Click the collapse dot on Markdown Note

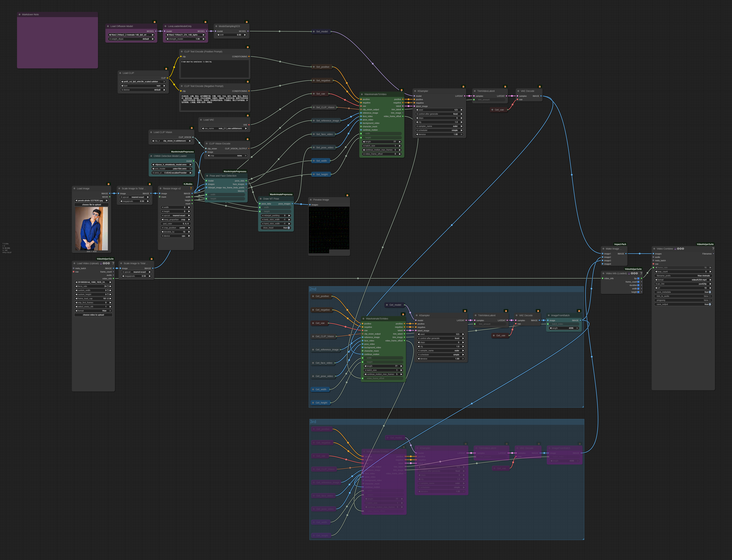click(20, 14)
